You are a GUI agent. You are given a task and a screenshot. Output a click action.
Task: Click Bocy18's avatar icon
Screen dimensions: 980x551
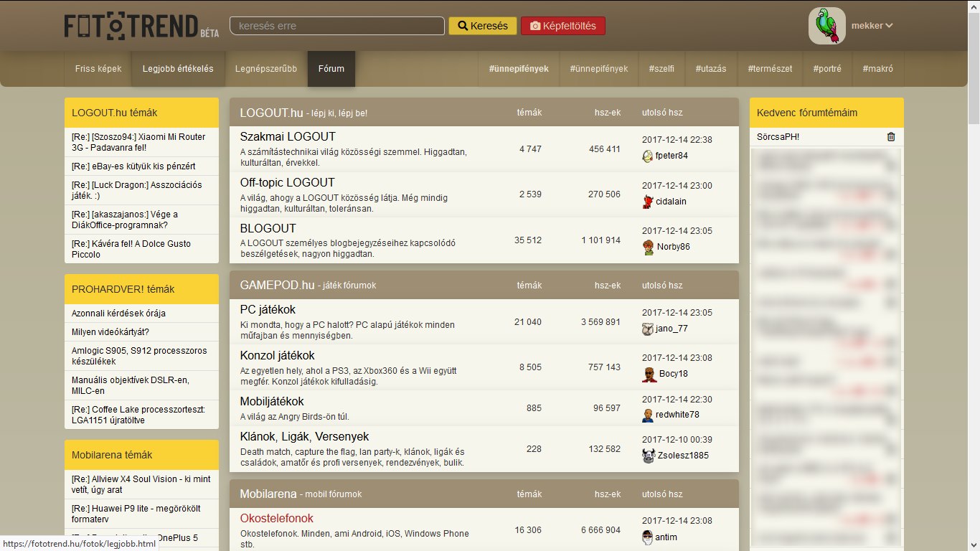pos(648,374)
